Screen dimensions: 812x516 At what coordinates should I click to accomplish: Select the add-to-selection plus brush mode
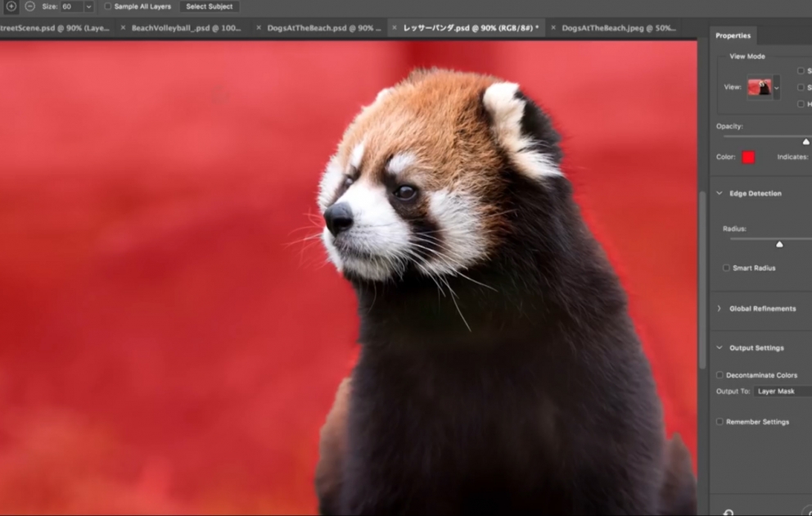pos(11,7)
